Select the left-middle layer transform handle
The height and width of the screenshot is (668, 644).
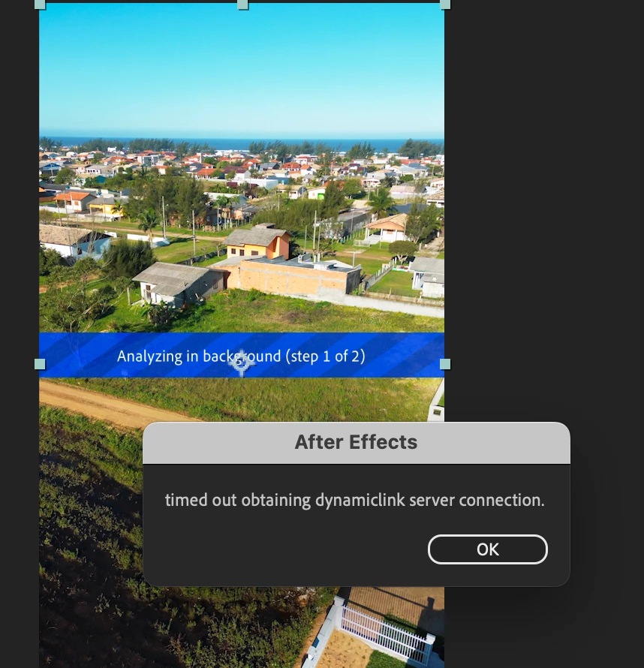pos(40,364)
